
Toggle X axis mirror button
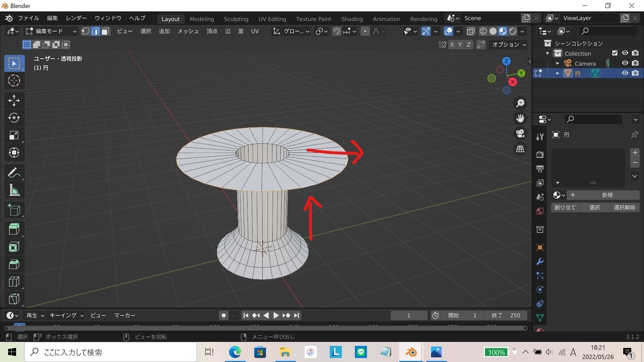coord(452,45)
